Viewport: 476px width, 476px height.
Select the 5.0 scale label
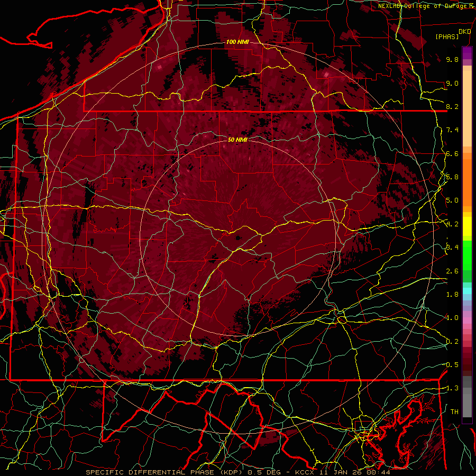[452, 200]
